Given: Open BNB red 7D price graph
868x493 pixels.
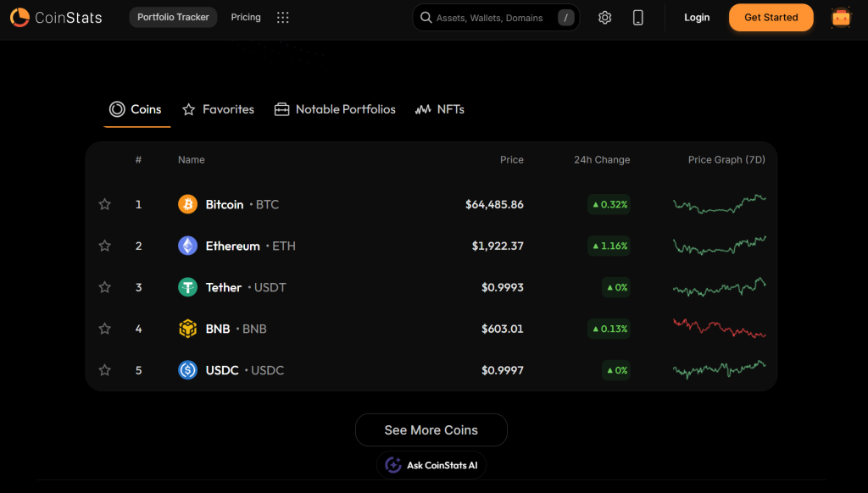Looking at the screenshot, I should pos(720,329).
